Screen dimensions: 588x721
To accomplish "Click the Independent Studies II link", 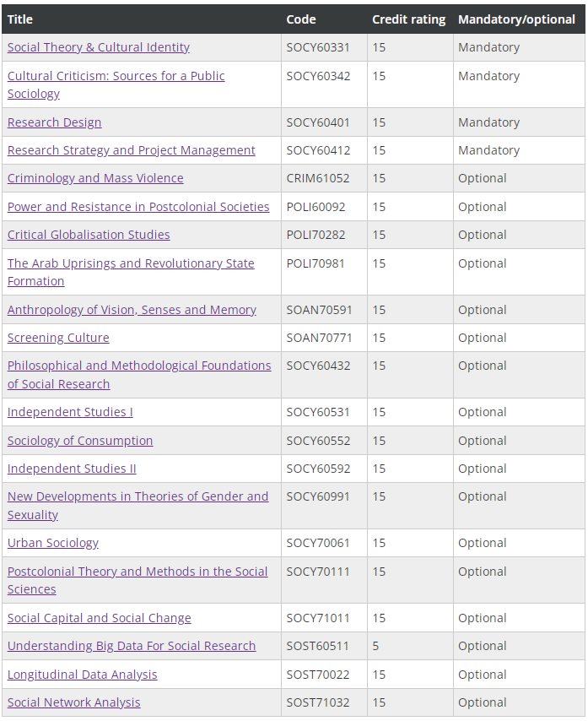I will pyautogui.click(x=72, y=469).
